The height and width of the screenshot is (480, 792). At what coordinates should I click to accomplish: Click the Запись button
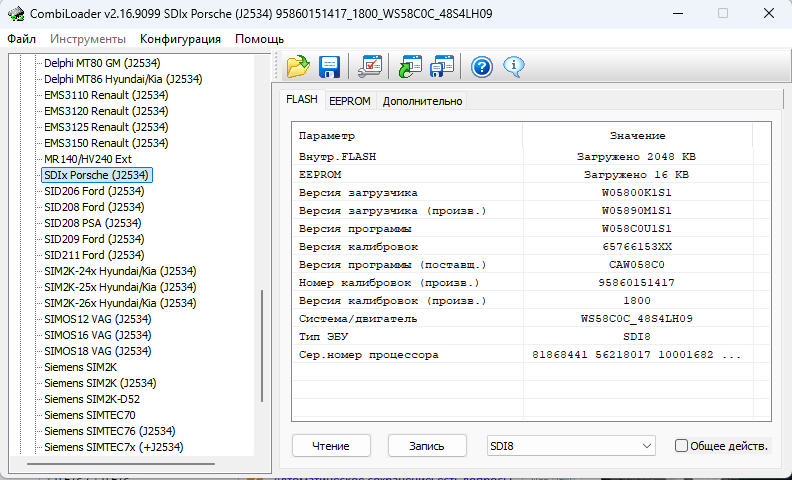point(427,446)
